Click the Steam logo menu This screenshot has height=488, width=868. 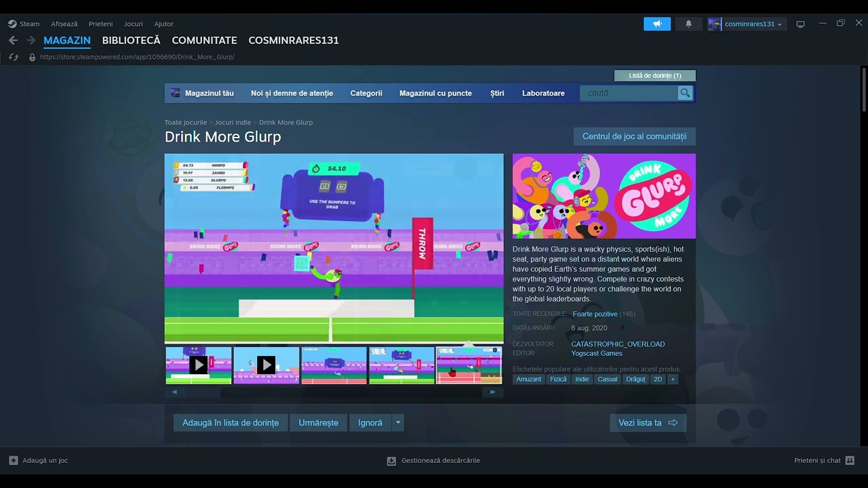[12, 24]
